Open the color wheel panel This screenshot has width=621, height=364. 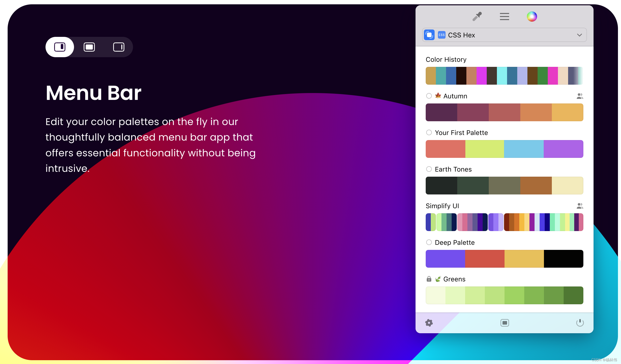click(x=532, y=17)
